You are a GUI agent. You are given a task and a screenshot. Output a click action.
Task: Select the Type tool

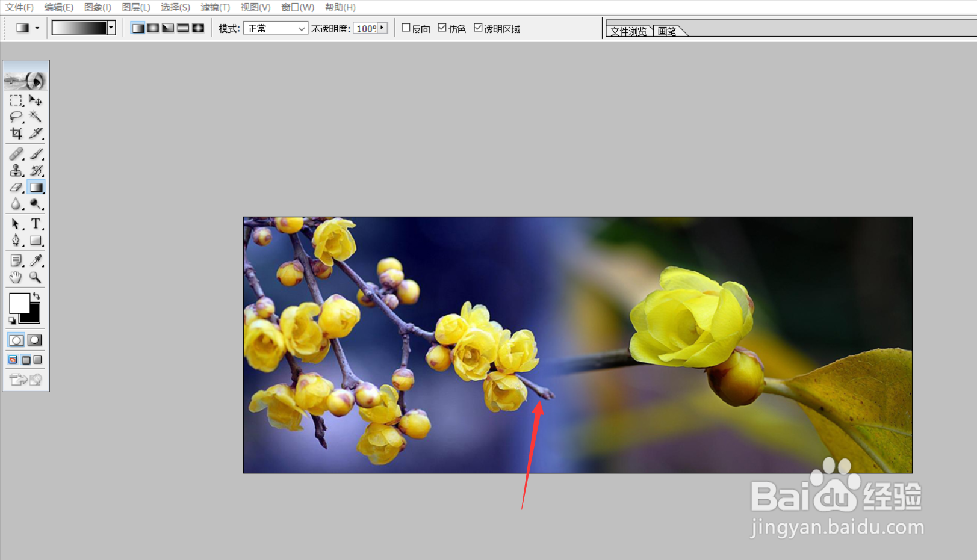tap(36, 224)
